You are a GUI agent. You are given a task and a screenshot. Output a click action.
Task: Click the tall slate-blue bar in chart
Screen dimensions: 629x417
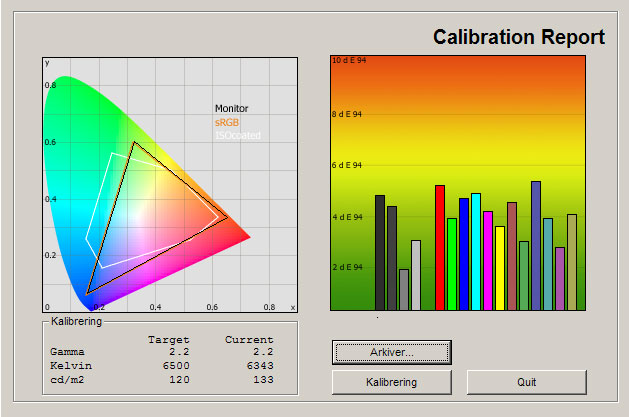pos(536,245)
